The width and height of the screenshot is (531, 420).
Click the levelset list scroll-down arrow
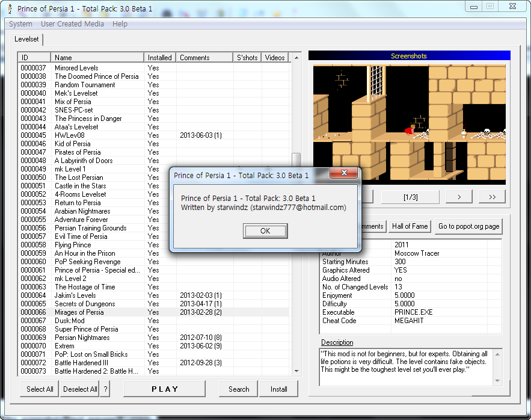(296, 371)
